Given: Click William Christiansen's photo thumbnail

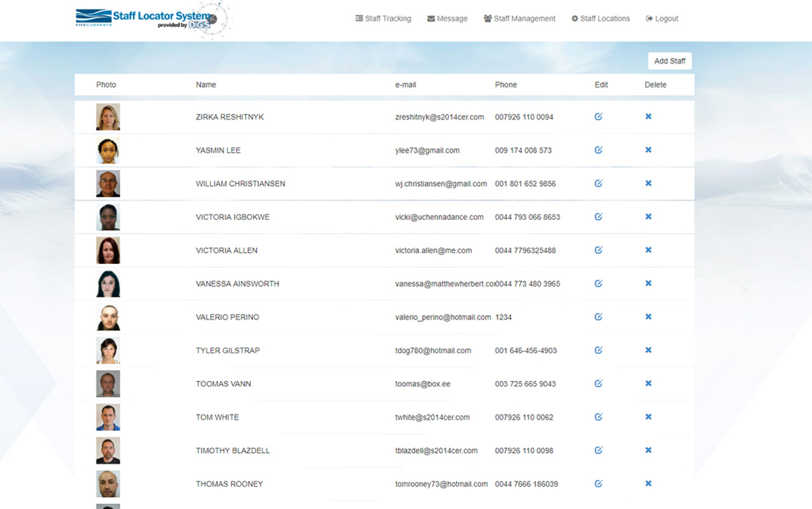Looking at the screenshot, I should point(108,184).
